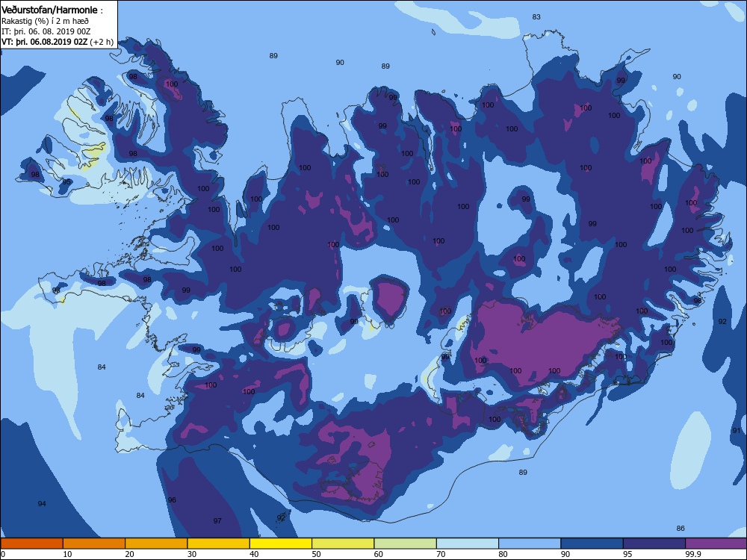Viewport: 747px width, 560px height.
Task: Select the '20' tick label on color scale
Action: pos(129,554)
